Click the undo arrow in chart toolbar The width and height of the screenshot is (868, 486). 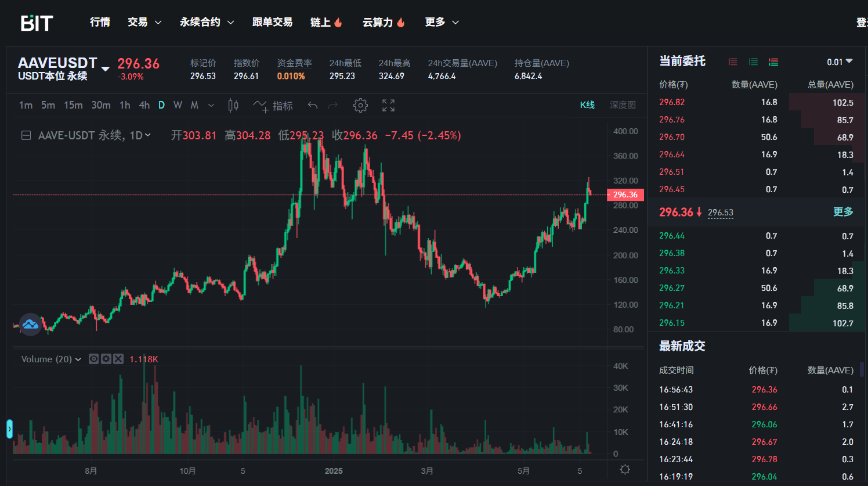coord(313,105)
